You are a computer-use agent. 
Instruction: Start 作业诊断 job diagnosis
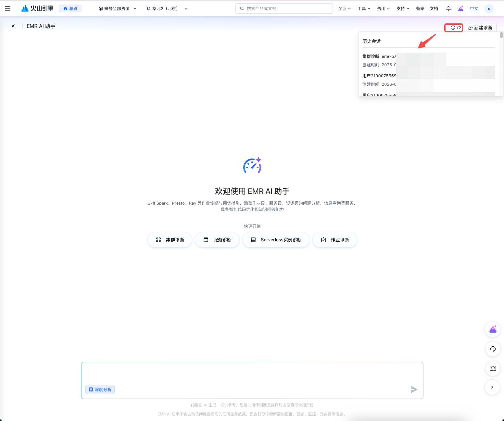tap(335, 240)
